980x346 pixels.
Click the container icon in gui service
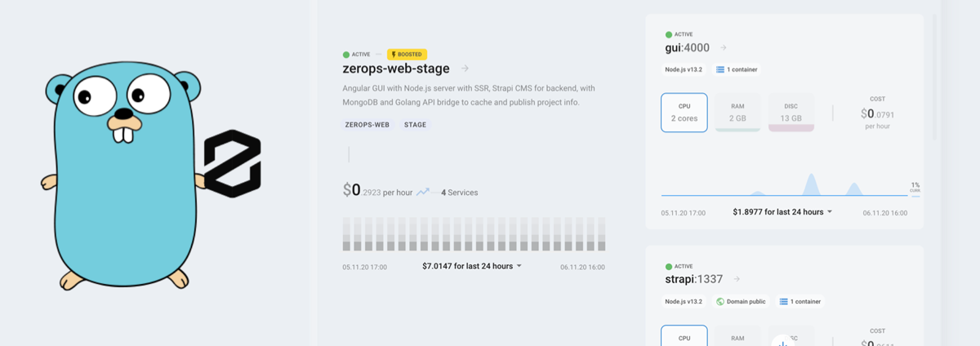point(720,69)
